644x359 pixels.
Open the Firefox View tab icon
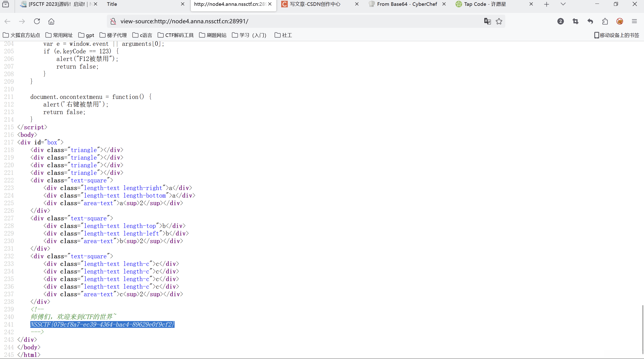click(x=6, y=4)
